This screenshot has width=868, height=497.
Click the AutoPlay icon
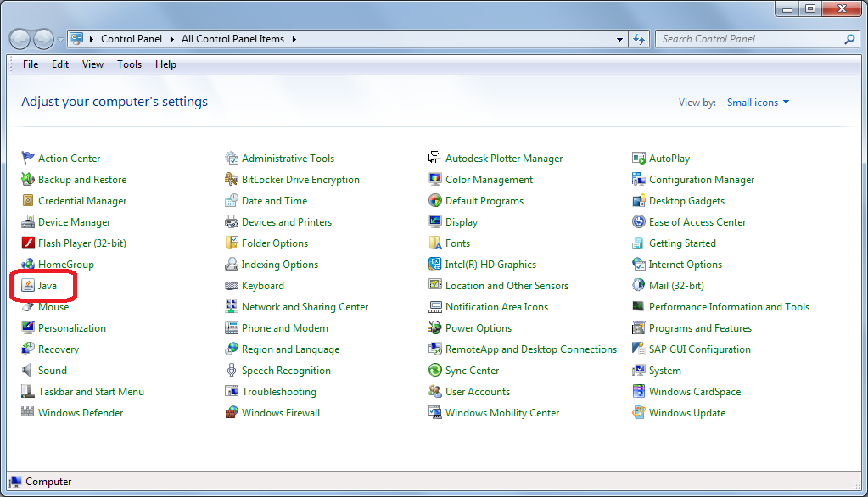coord(639,159)
